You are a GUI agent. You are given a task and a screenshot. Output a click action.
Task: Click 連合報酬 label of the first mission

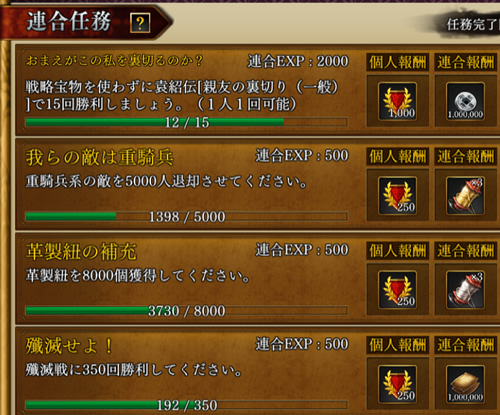[465, 62]
